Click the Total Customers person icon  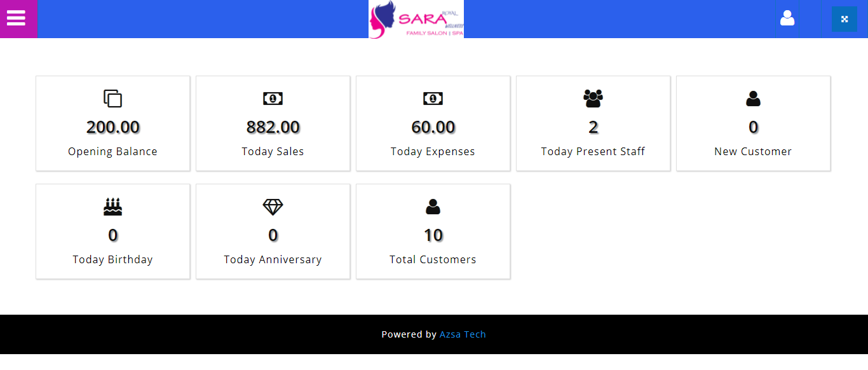coord(433,207)
